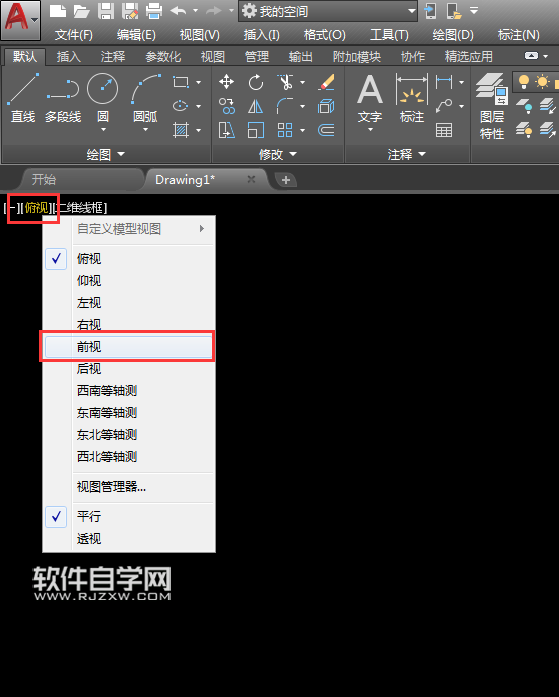
Task: Click the Plot printer icon
Action: pos(154,11)
